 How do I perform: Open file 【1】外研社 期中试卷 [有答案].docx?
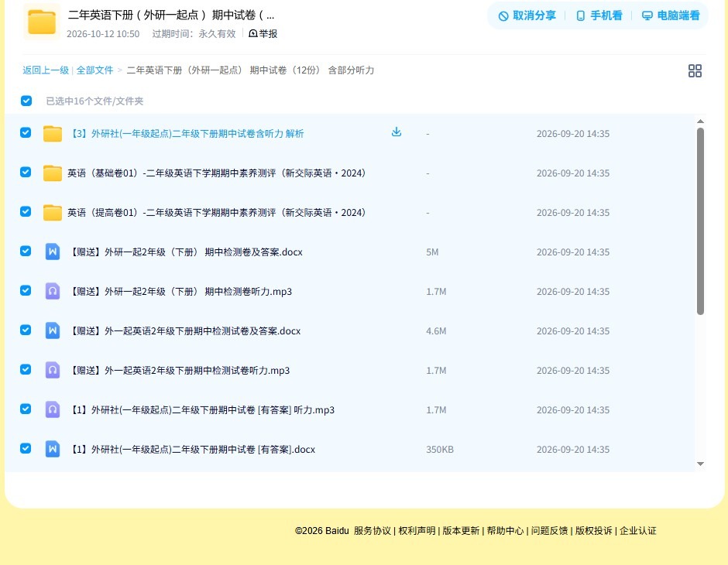pos(192,449)
